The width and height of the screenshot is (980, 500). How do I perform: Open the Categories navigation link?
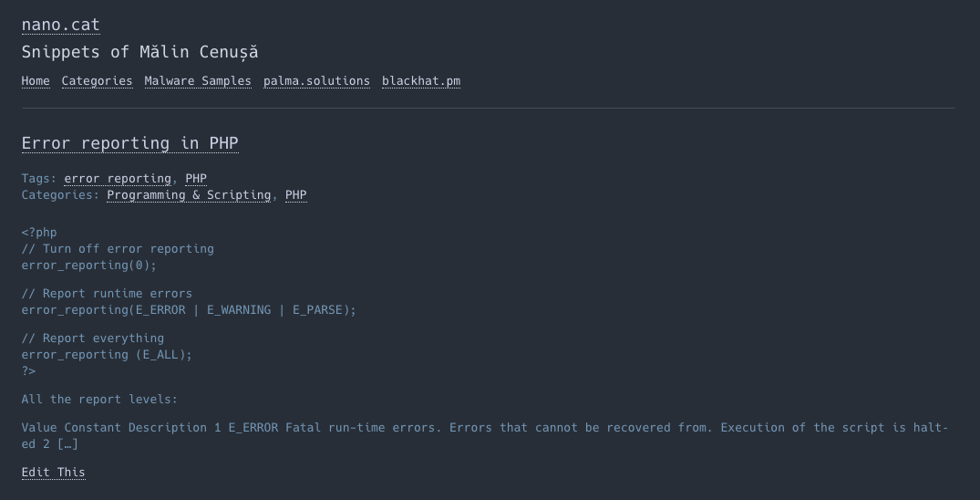(x=97, y=81)
